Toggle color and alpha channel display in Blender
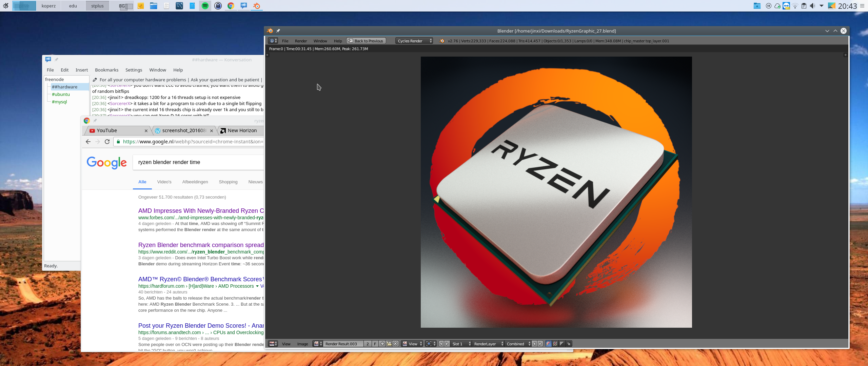The width and height of the screenshot is (868, 366). (x=549, y=344)
